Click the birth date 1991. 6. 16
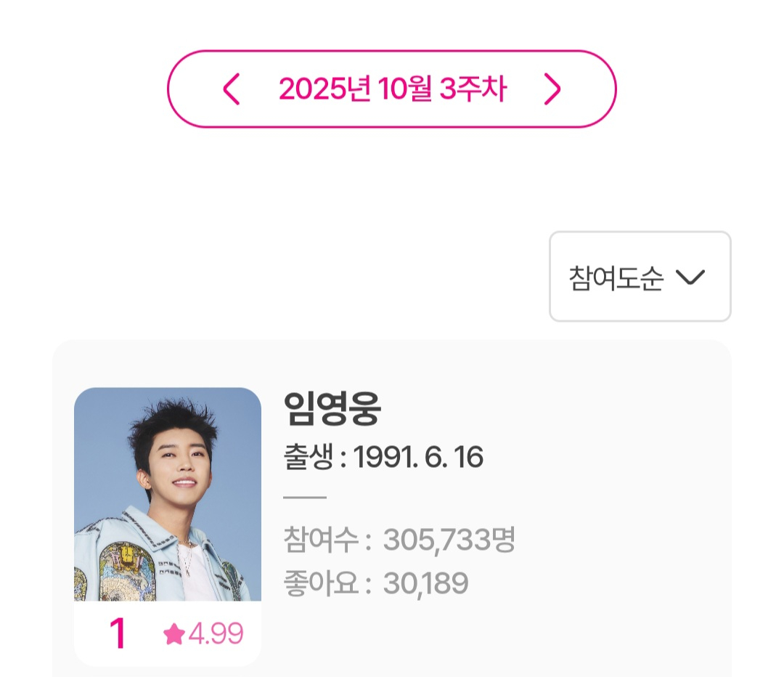This screenshot has width=784, height=677. (x=418, y=458)
